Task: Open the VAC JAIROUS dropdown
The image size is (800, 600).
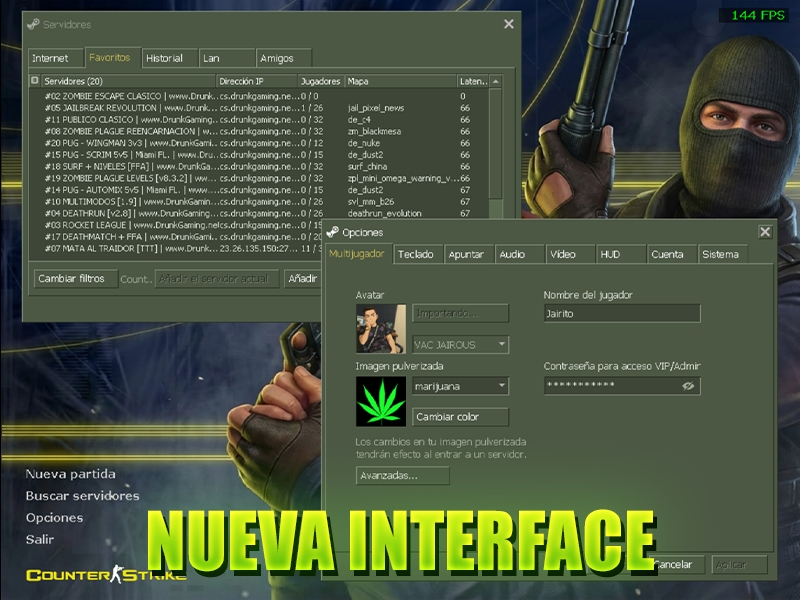Action: tap(461, 345)
